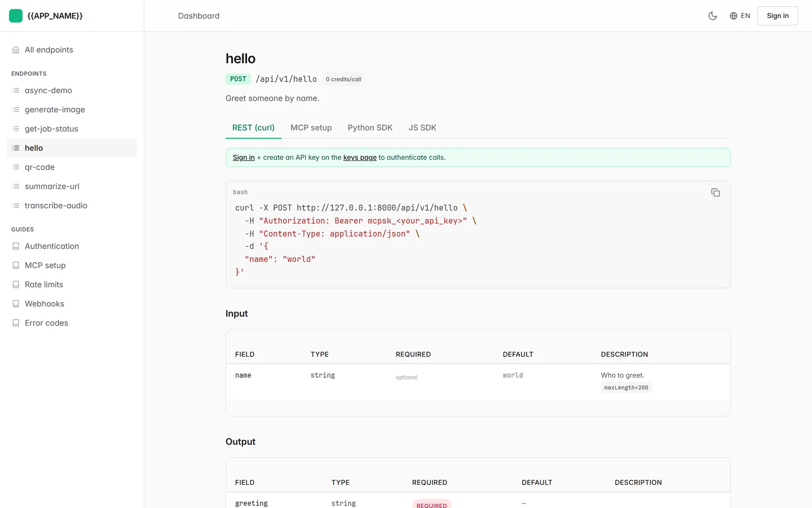Image resolution: width=812 pixels, height=508 pixels.
Task: Click the book icon next to Authentication
Action: pos(16,246)
